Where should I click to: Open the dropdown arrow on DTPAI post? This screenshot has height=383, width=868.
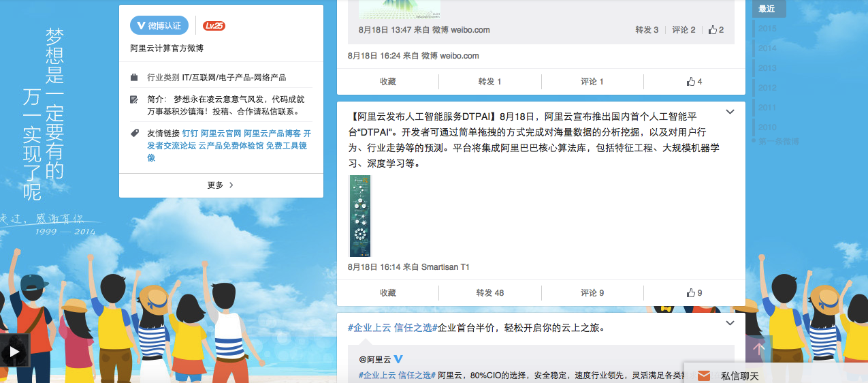[730, 112]
